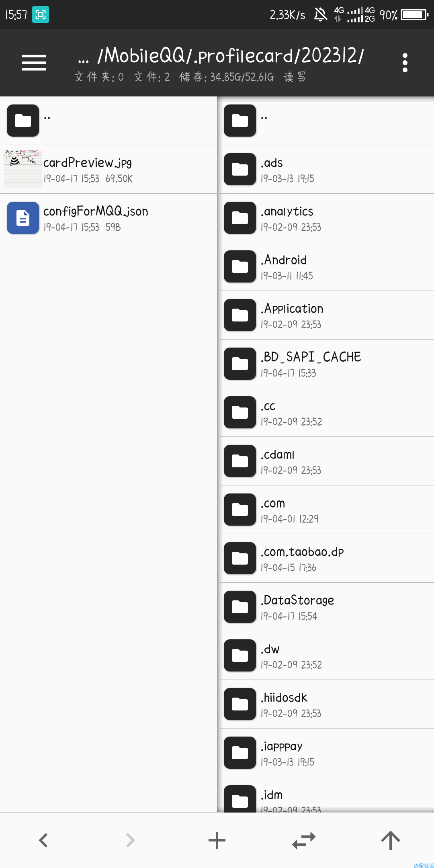
Task: Tap the plus icon to create new
Action: pyautogui.click(x=217, y=840)
